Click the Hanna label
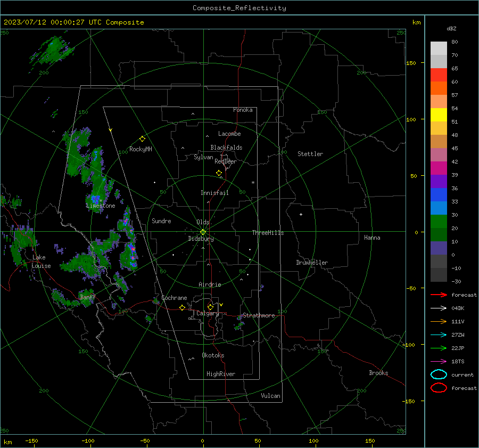 tap(372, 238)
